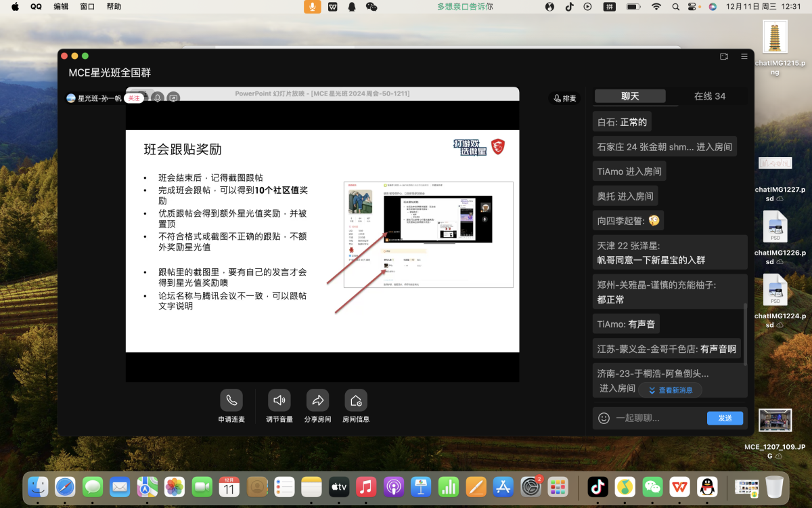Switch to the 聊天 tab
The image size is (812, 508).
tap(630, 96)
